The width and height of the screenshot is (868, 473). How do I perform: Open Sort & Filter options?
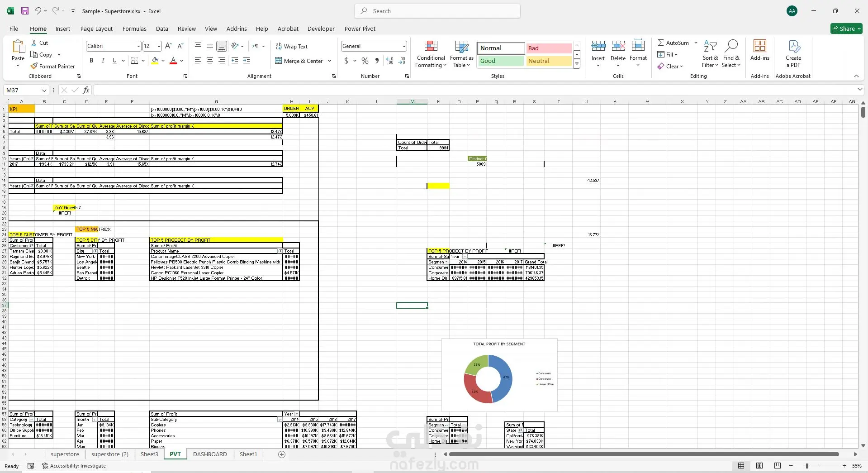pyautogui.click(x=710, y=54)
